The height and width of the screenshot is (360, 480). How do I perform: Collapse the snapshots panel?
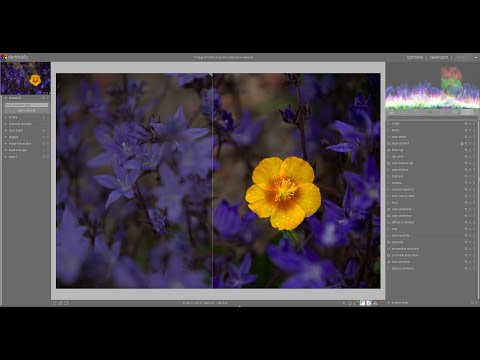[6, 98]
